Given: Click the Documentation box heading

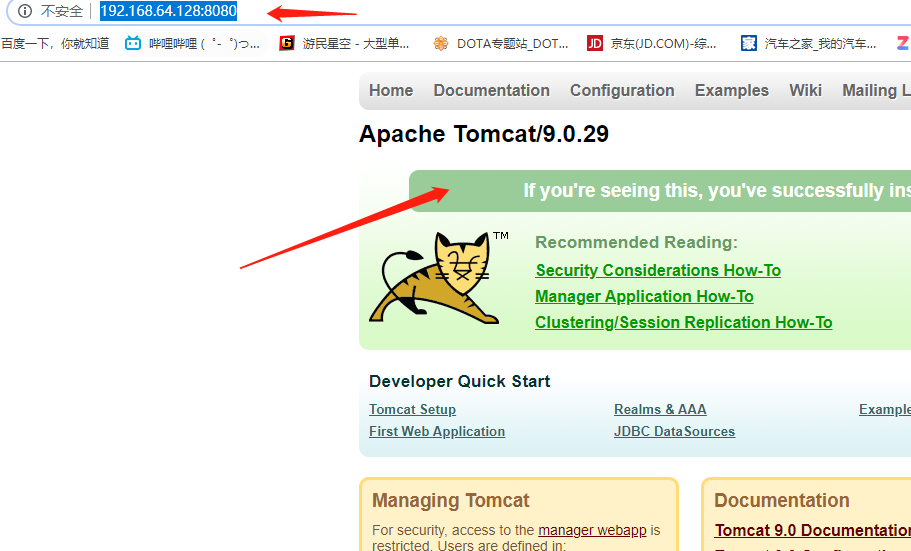Looking at the screenshot, I should (x=781, y=500).
